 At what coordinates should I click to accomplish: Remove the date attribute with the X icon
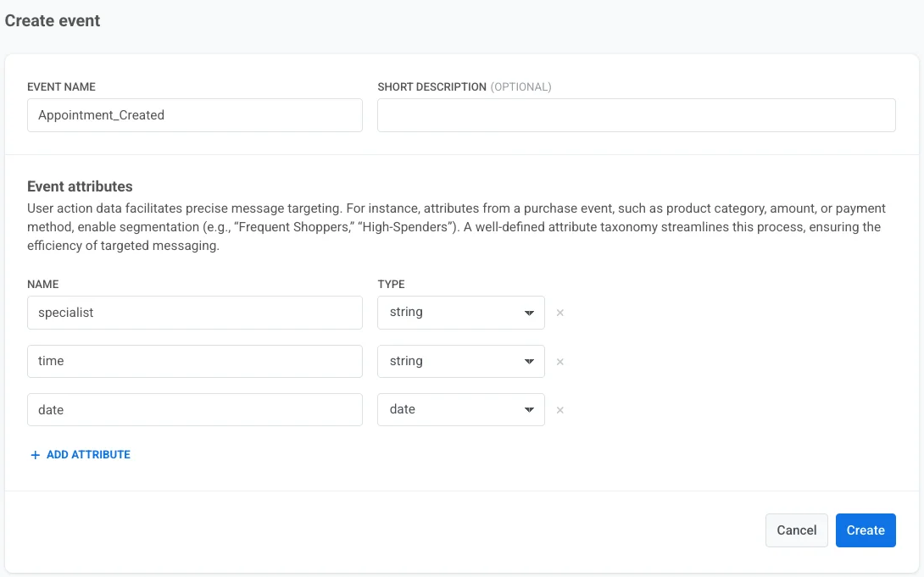pyautogui.click(x=559, y=410)
